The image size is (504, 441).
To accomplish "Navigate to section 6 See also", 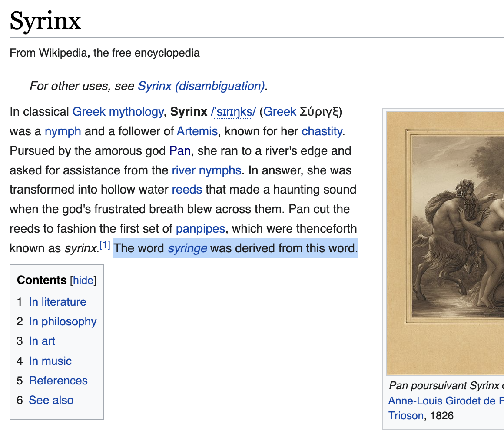I will pyautogui.click(x=51, y=401).
